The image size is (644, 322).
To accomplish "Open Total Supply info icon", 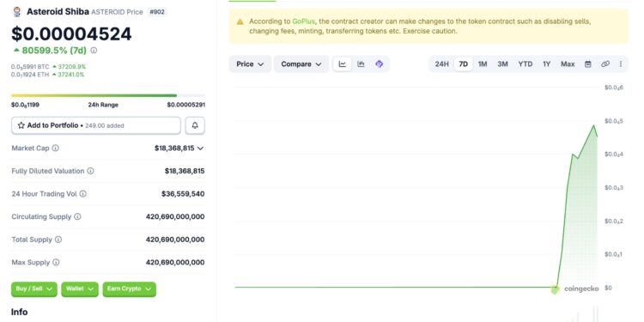I will coord(58,240).
